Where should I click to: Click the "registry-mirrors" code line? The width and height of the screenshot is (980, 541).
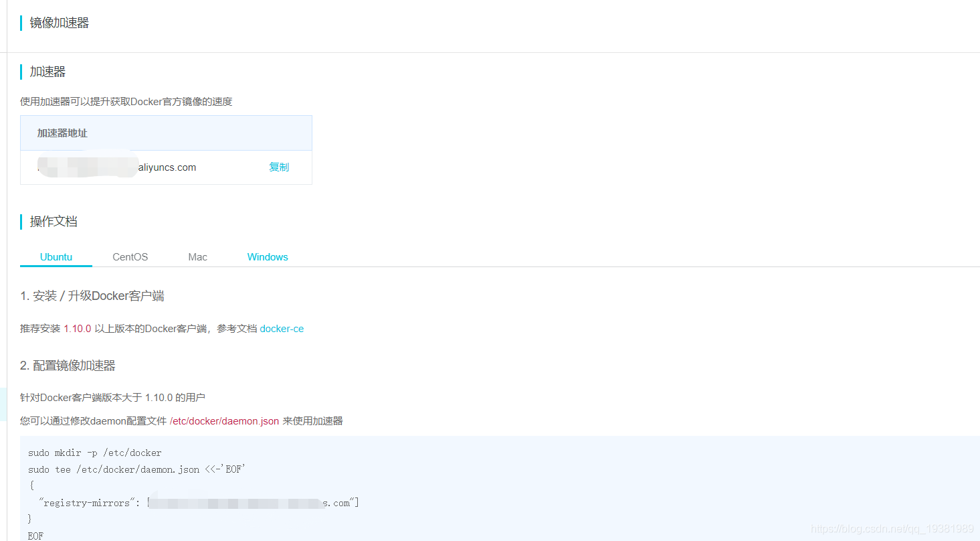(x=199, y=503)
